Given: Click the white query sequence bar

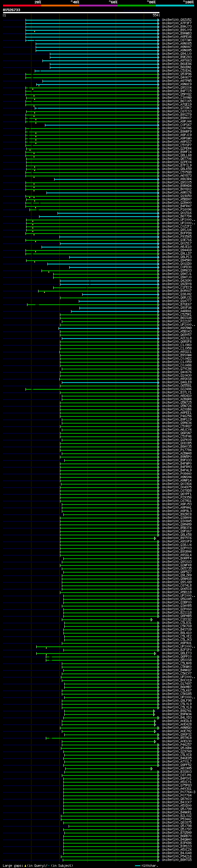Looking at the screenshot, I should point(81,12).
